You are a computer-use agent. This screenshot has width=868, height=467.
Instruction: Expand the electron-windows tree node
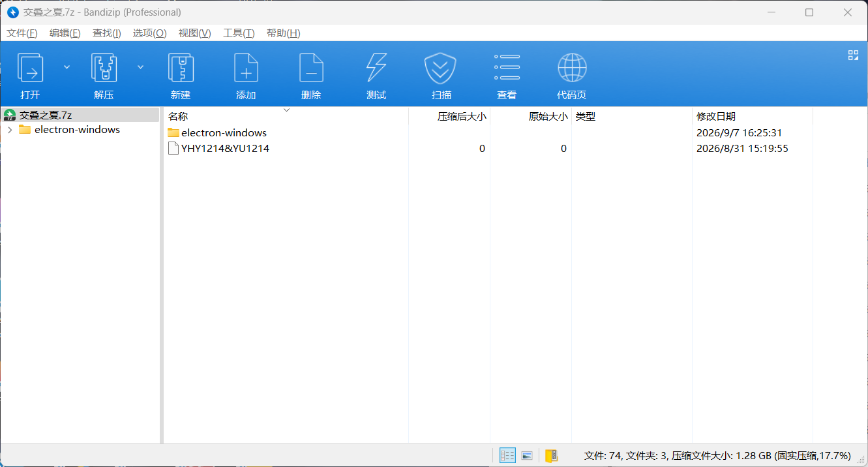tap(10, 130)
